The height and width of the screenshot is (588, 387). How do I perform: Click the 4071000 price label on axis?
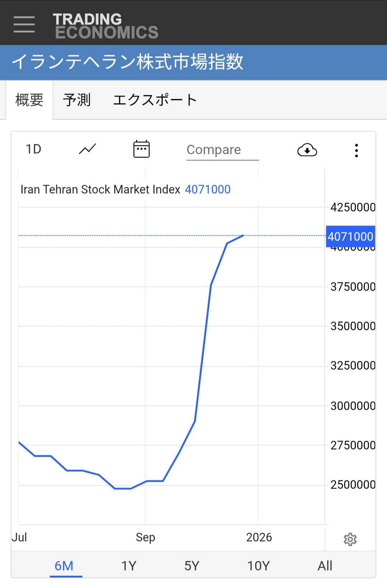coord(350,237)
